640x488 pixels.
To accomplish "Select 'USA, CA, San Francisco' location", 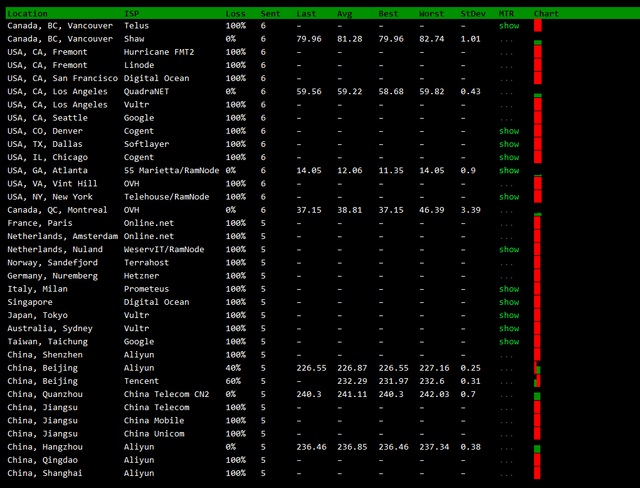I will (62, 78).
